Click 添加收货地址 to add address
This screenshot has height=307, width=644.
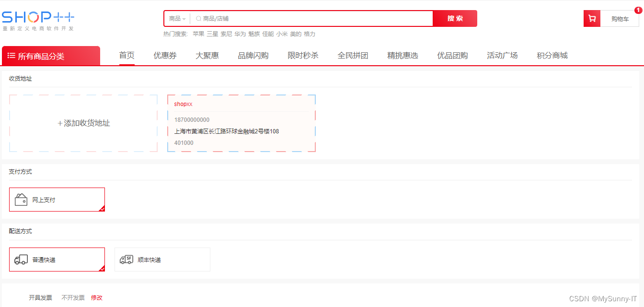[83, 123]
